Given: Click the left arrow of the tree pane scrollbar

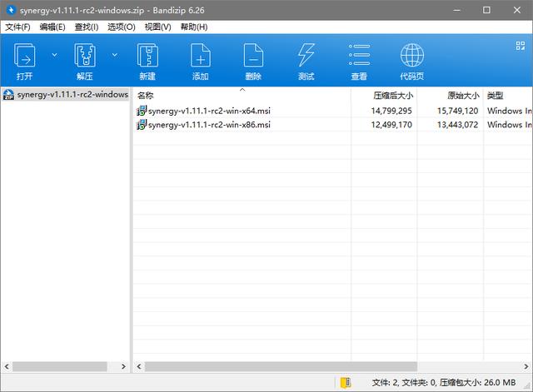Looking at the screenshot, I should click(7, 366).
